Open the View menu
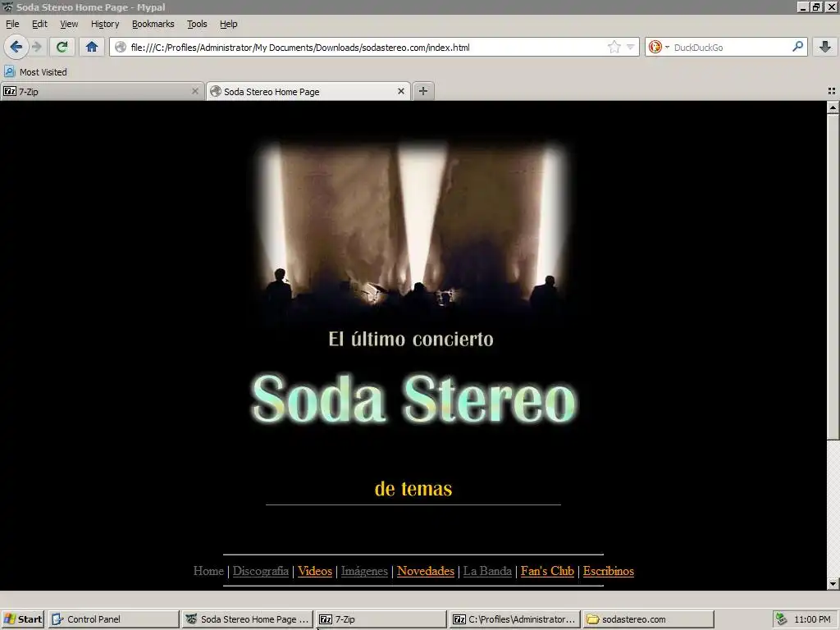 pyautogui.click(x=69, y=24)
